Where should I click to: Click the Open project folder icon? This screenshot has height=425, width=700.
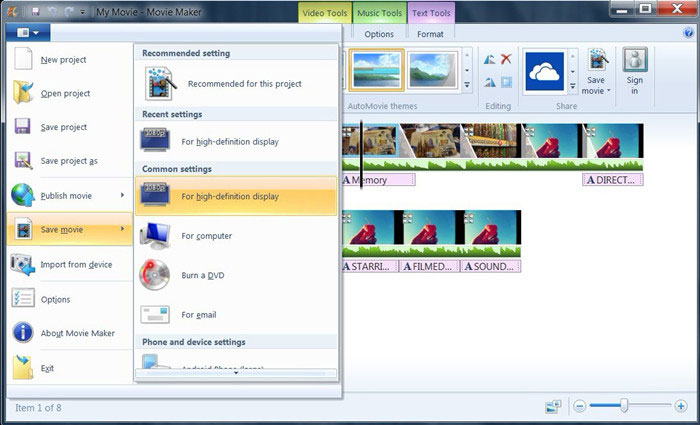(23, 92)
